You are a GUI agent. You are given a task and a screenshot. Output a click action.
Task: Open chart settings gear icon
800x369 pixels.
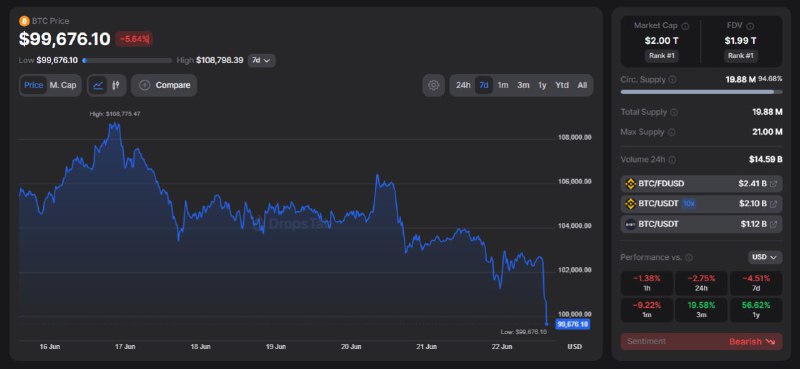pyautogui.click(x=433, y=85)
